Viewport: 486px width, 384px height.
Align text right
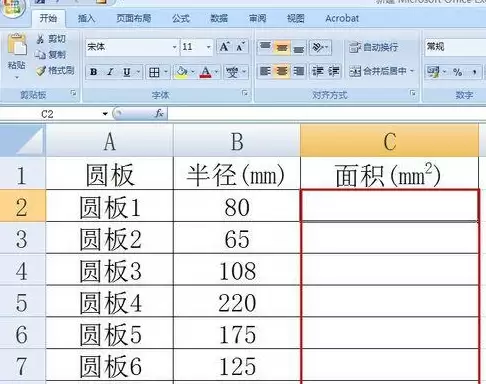click(299, 71)
